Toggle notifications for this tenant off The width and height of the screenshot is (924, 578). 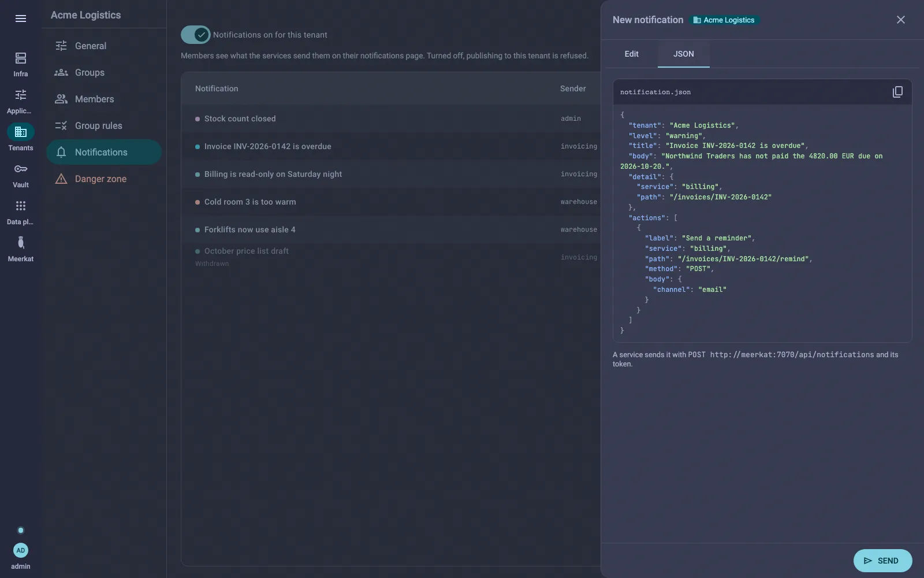[x=196, y=35]
